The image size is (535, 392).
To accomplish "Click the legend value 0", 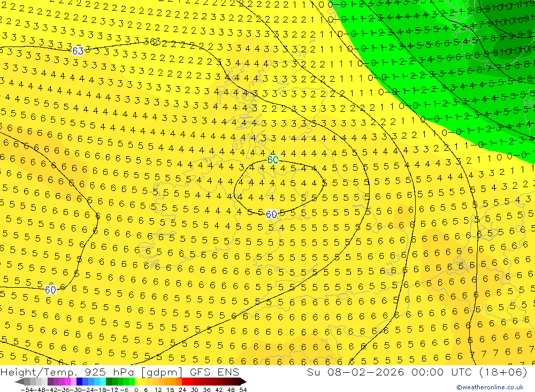I will pos(136,390).
